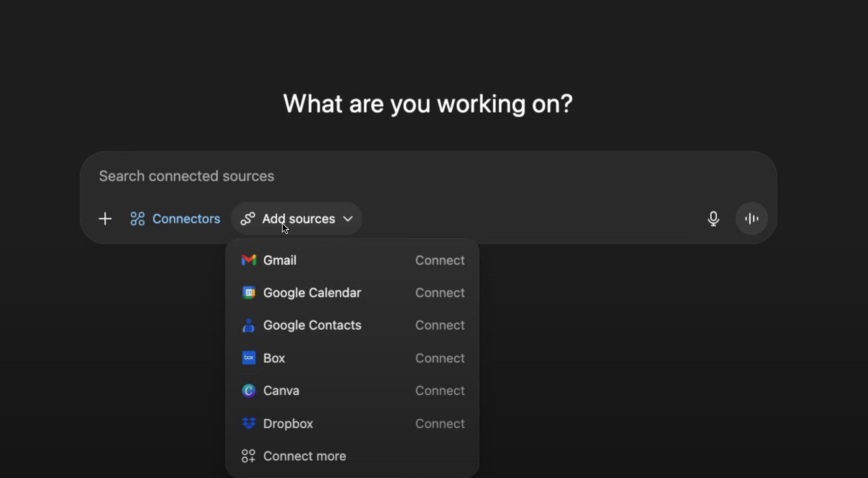Click the Gmail envelope icon

tap(249, 260)
